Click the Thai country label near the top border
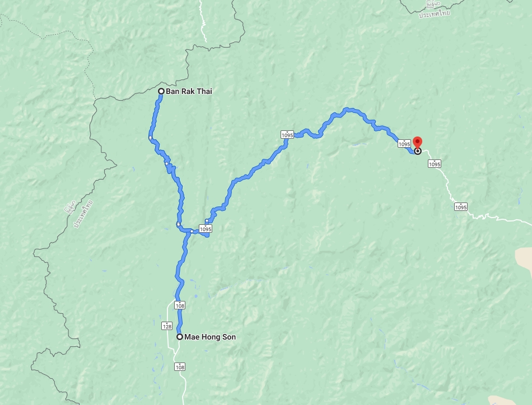Screen dimensions: 532x405 pos(435,14)
